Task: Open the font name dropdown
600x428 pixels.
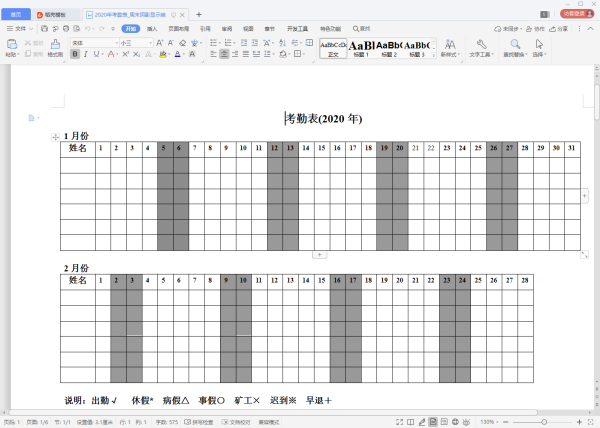Action: point(117,43)
